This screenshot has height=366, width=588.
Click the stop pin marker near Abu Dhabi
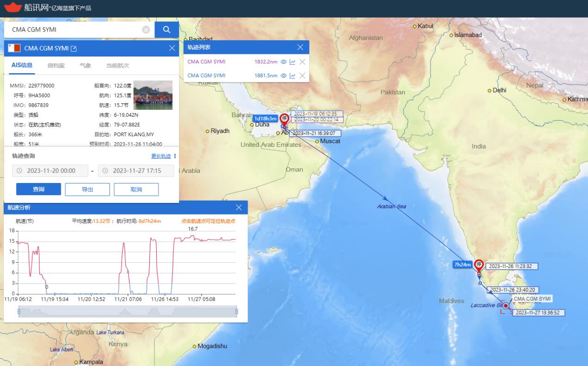[x=284, y=119]
